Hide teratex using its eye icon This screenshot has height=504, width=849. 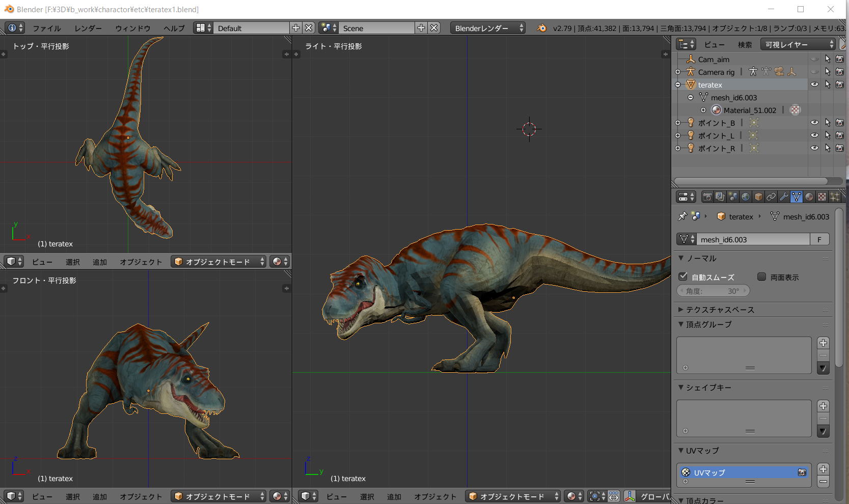(814, 85)
